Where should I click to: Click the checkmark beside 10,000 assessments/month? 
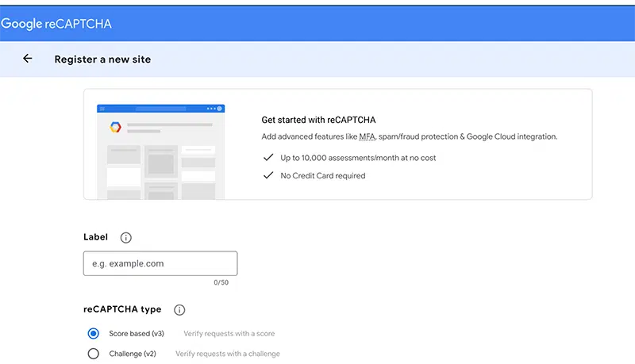coord(268,158)
